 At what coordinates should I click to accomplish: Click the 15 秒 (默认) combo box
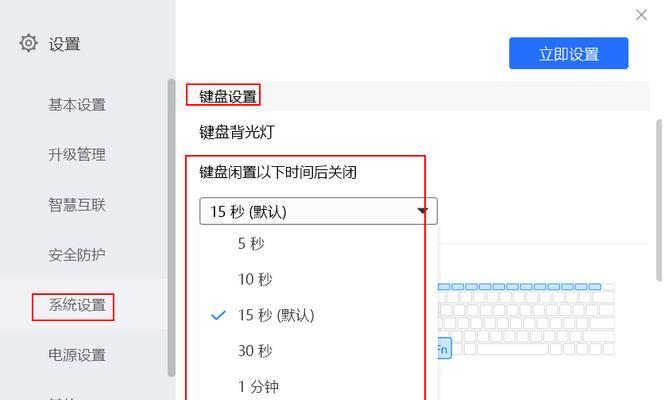coord(318,211)
